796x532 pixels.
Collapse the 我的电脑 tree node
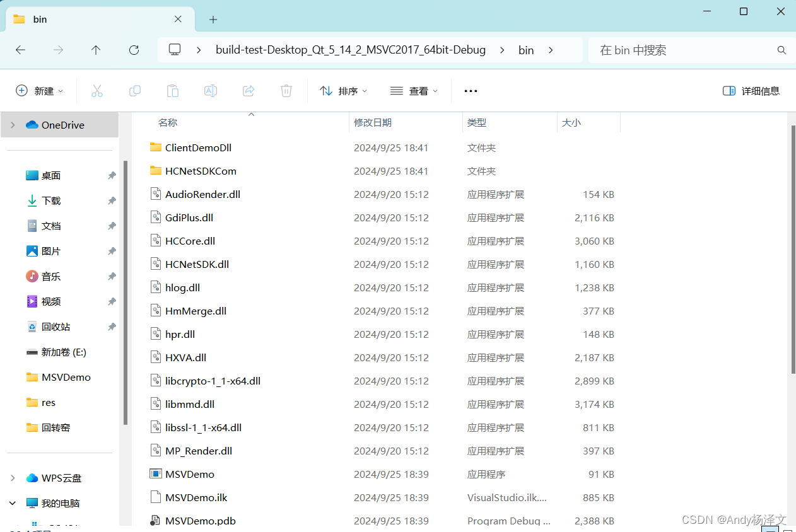13,503
